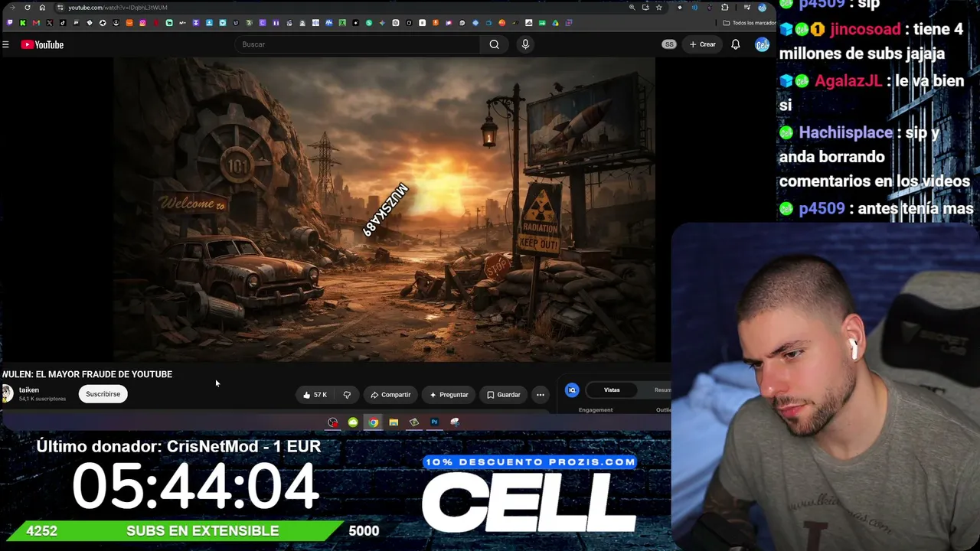Switch to the Resumen tab
980x551 pixels.
[662, 390]
